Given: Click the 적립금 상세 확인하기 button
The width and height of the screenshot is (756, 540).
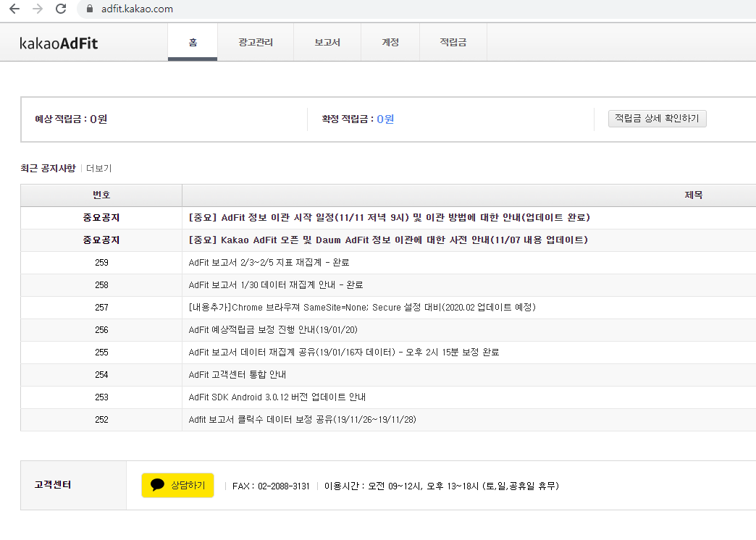Looking at the screenshot, I should pyautogui.click(x=658, y=119).
